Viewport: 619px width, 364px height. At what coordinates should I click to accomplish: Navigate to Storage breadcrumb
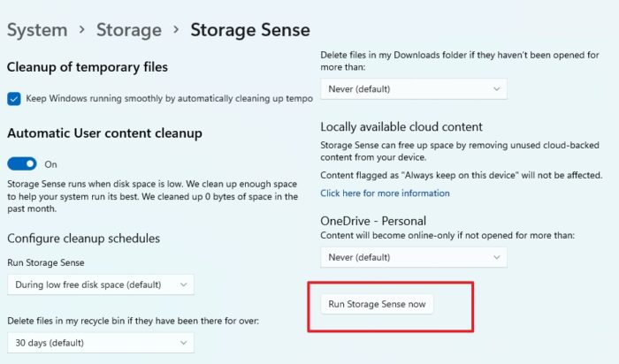click(129, 30)
